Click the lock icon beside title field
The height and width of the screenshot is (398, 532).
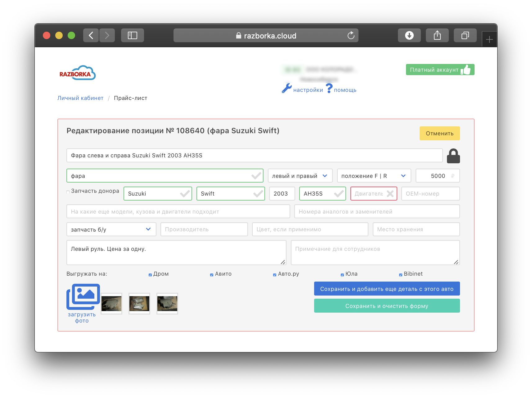coord(453,156)
